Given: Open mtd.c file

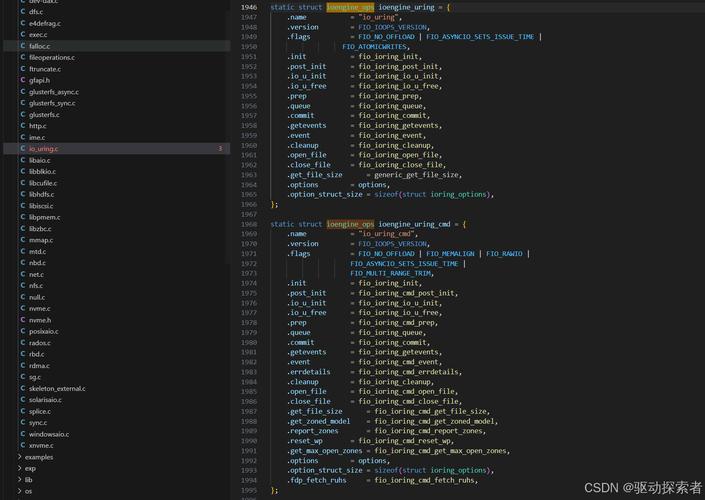Looking at the screenshot, I should pyautogui.click(x=37, y=251).
